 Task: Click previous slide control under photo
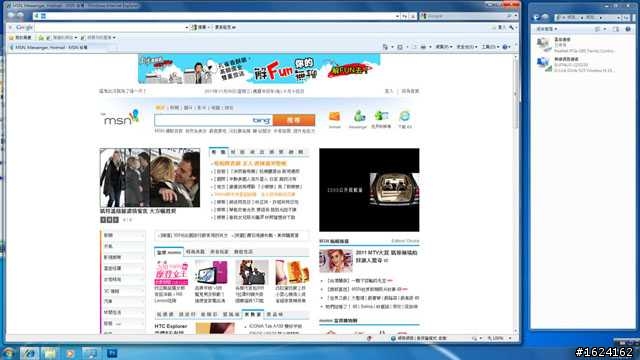tap(103, 220)
